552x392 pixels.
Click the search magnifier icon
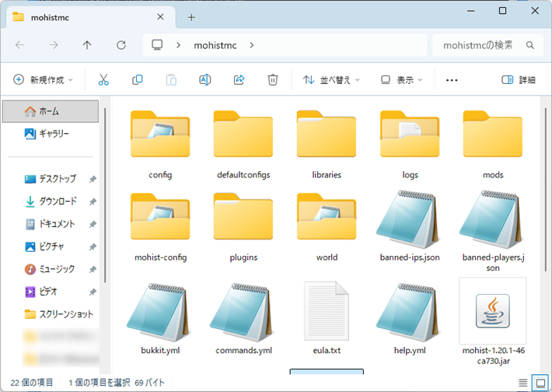(529, 45)
